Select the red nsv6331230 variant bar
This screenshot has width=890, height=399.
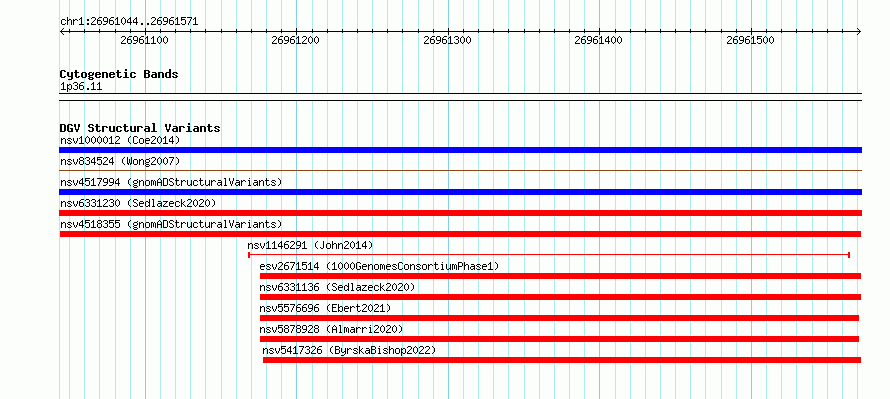click(x=460, y=213)
